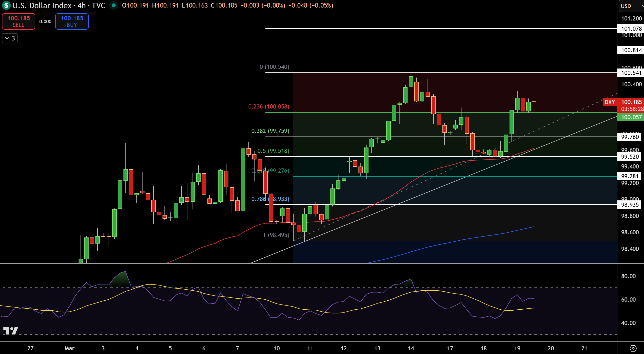Image resolution: width=644 pixels, height=354 pixels.
Task: Click the DXY price label tag
Action: click(610, 102)
